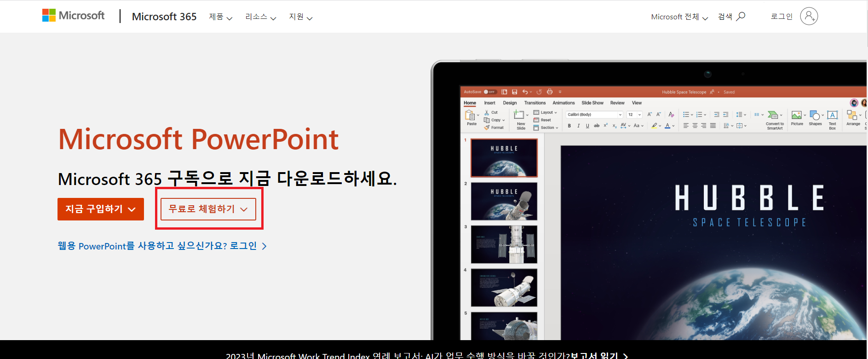Click the New Slide icon
Viewport: 868px width, 359px height.
coord(519,115)
